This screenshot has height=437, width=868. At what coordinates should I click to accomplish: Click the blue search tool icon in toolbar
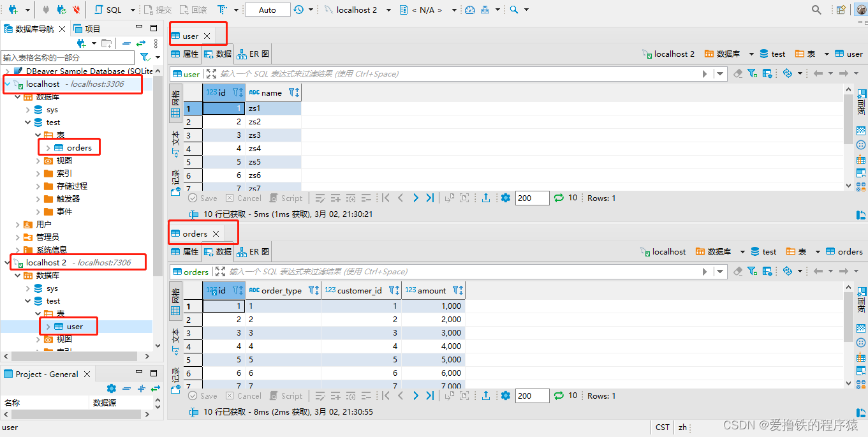point(513,10)
